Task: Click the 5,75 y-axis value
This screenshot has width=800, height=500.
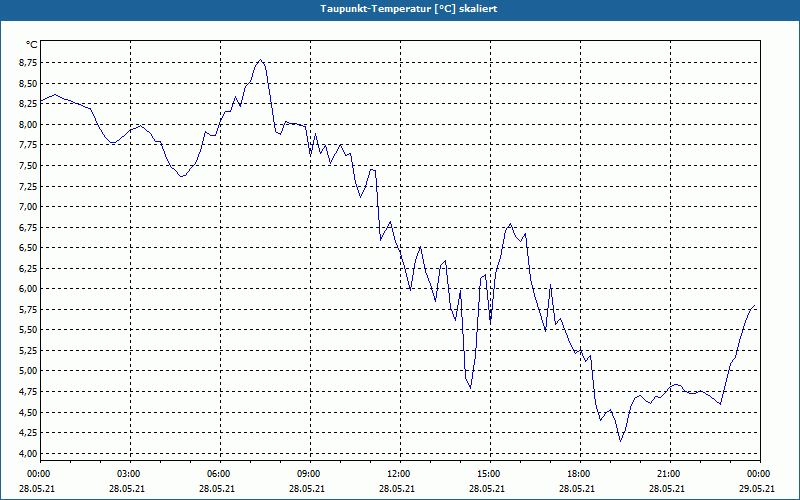Action: (x=29, y=309)
